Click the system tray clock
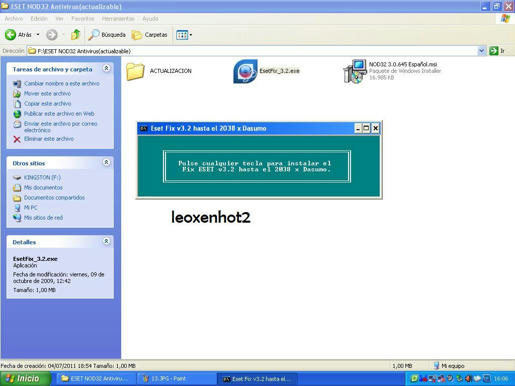Viewport: 515px width, 386px height. pos(501,379)
